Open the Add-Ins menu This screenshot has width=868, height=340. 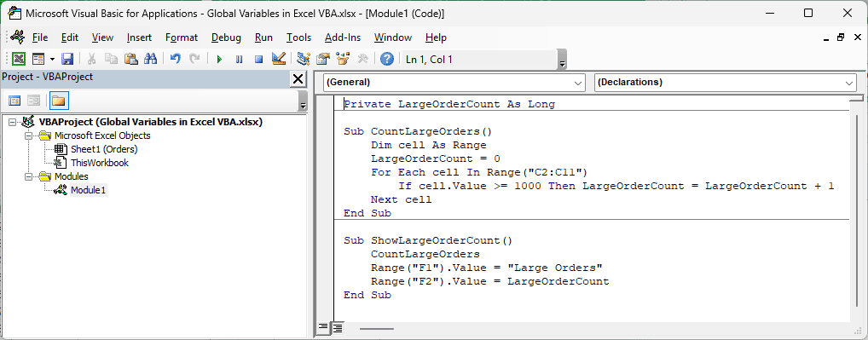(343, 37)
